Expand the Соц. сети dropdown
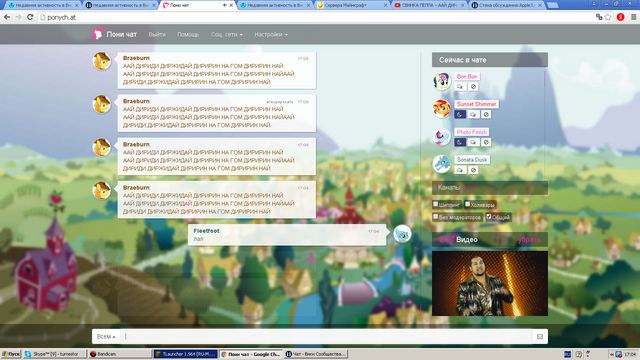The image size is (640, 360). tap(227, 34)
